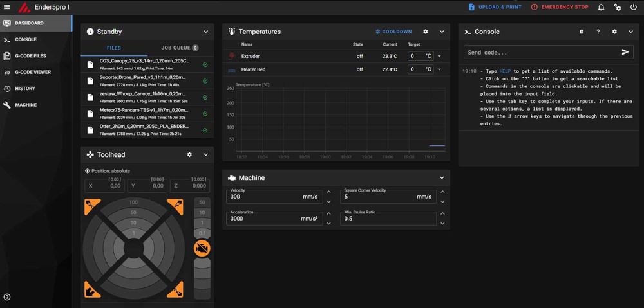Open Console panel settings gear

pyautogui.click(x=614, y=32)
